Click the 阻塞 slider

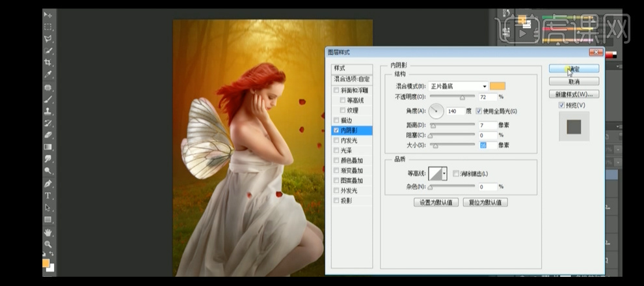(x=452, y=135)
